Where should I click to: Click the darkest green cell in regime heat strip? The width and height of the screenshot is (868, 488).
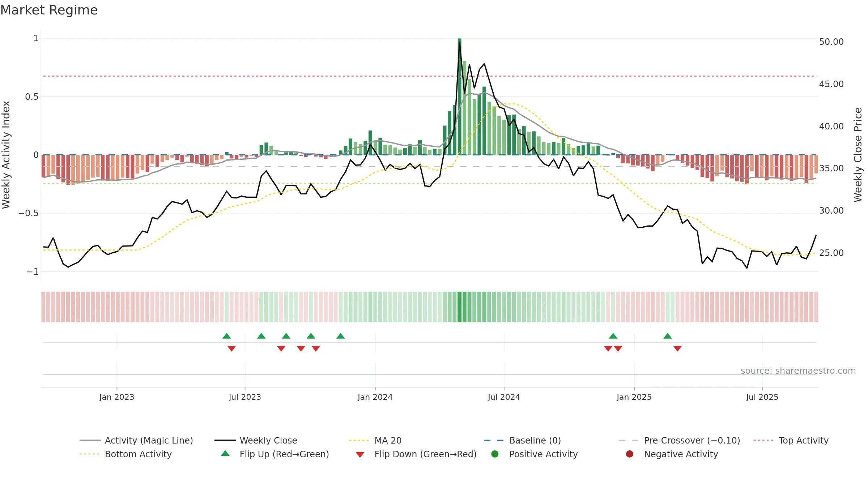point(459,307)
